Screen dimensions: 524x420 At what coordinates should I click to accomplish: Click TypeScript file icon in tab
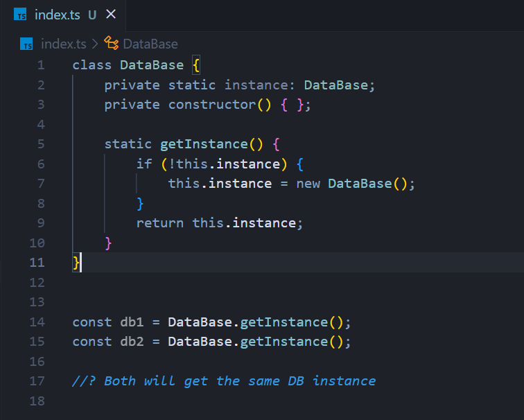click(x=20, y=15)
